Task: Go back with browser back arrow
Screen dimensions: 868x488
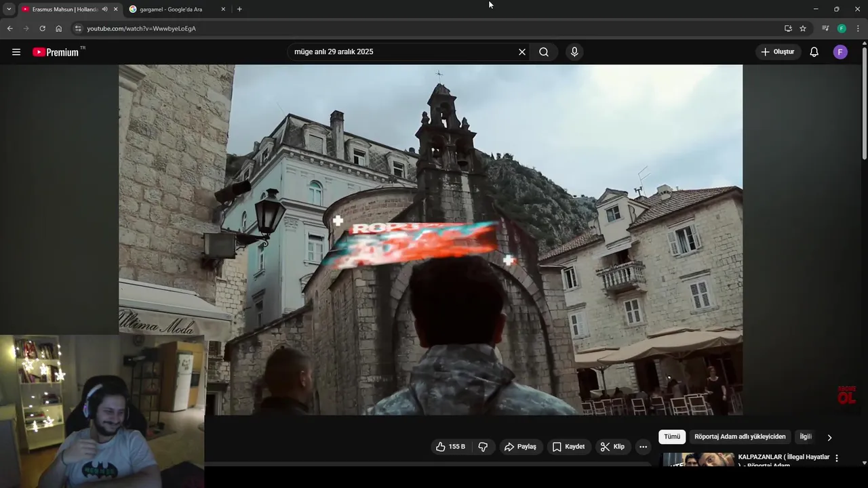Action: pos(9,28)
